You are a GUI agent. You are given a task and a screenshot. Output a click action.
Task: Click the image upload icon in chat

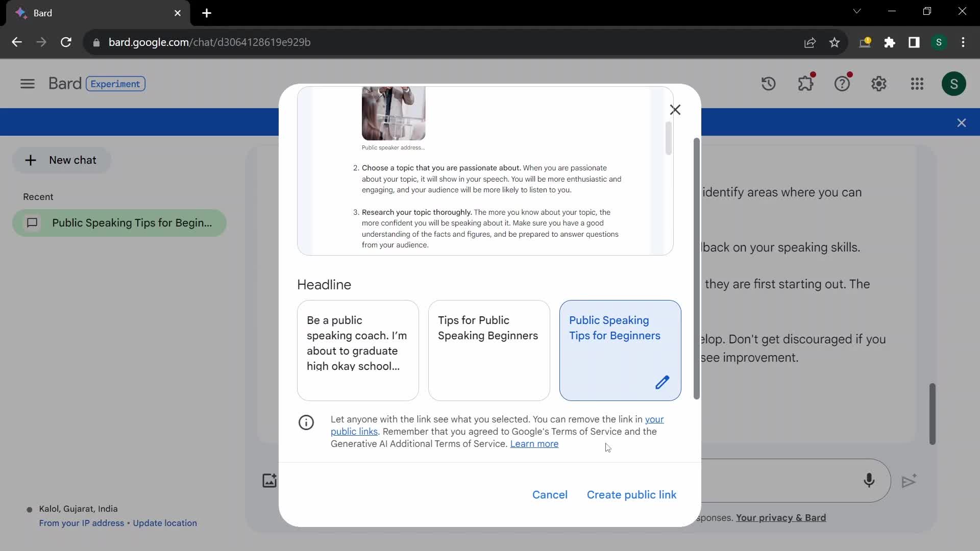pyautogui.click(x=269, y=481)
